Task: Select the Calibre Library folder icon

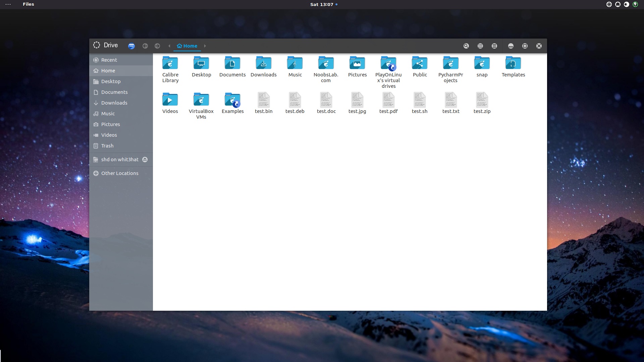Action: pos(170,63)
